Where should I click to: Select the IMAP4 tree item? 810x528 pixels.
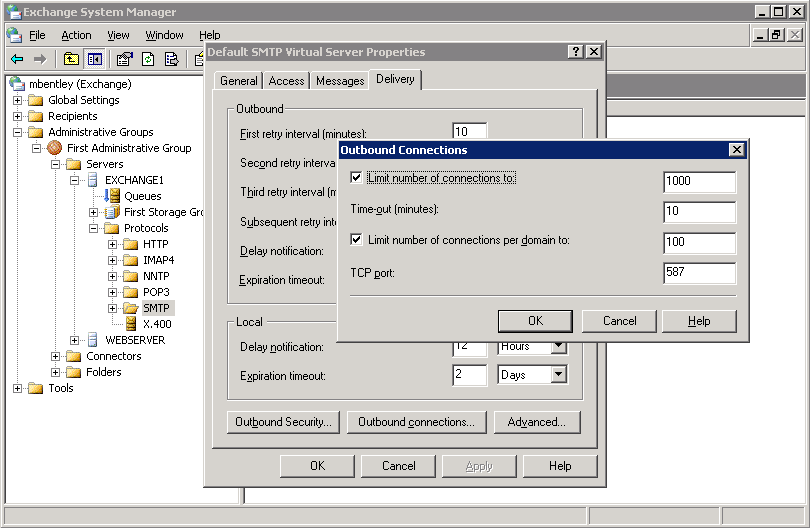click(x=159, y=260)
